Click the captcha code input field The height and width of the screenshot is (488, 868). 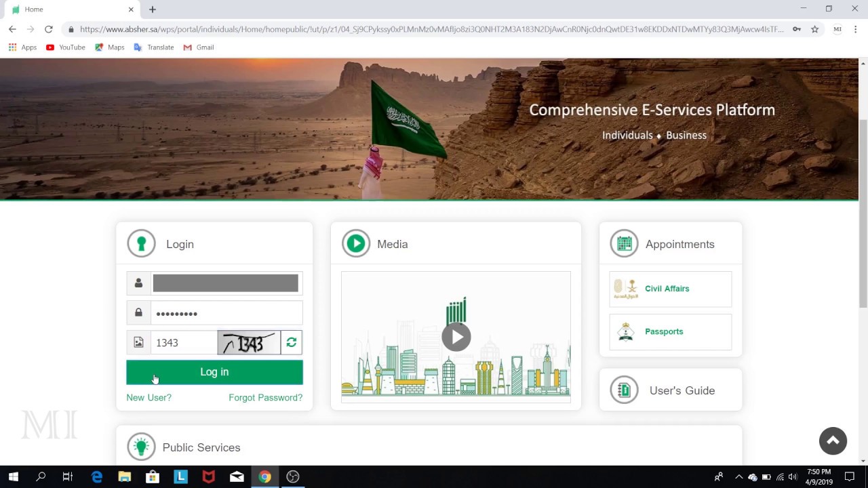[x=184, y=342]
